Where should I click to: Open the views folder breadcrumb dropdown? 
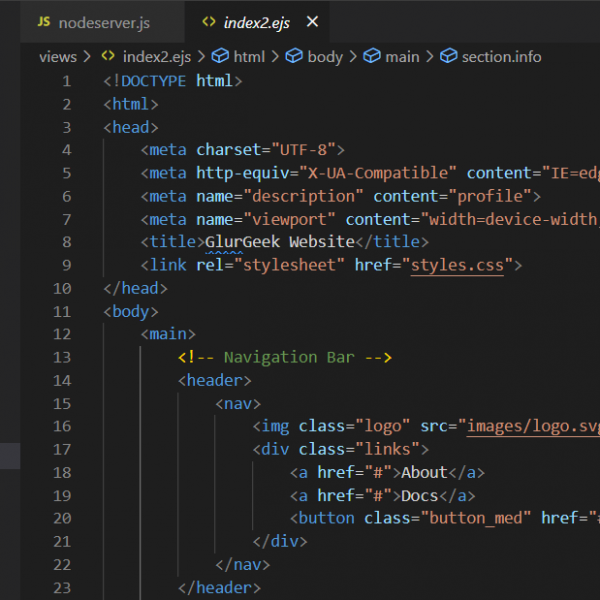pyautogui.click(x=58, y=57)
